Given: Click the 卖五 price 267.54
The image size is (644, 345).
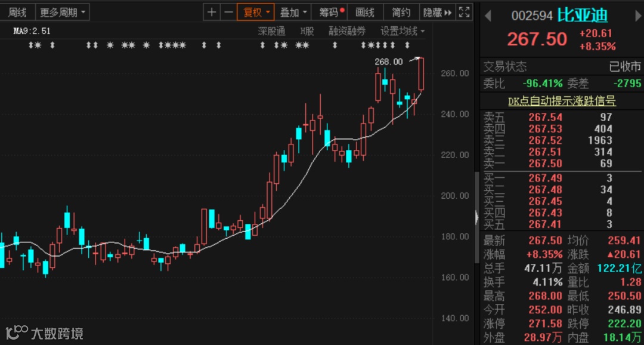Looking at the screenshot, I should click(x=546, y=118).
